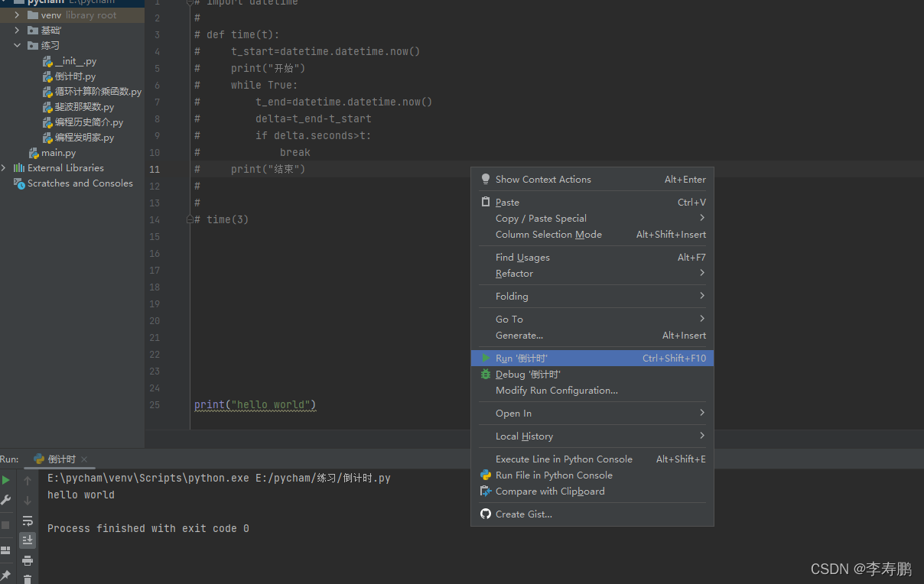Image resolution: width=924 pixels, height=584 pixels.
Task: Click the Pin Tab icon
Action: tap(6, 575)
